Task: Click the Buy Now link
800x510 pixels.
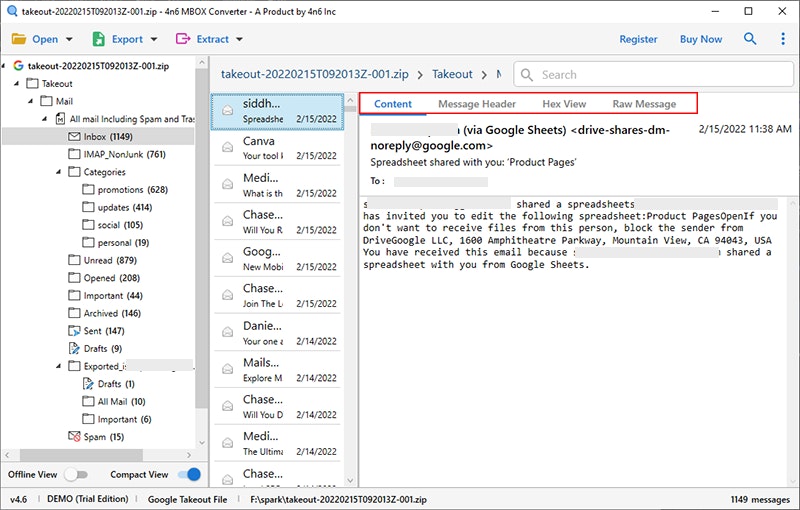Action: pos(701,39)
